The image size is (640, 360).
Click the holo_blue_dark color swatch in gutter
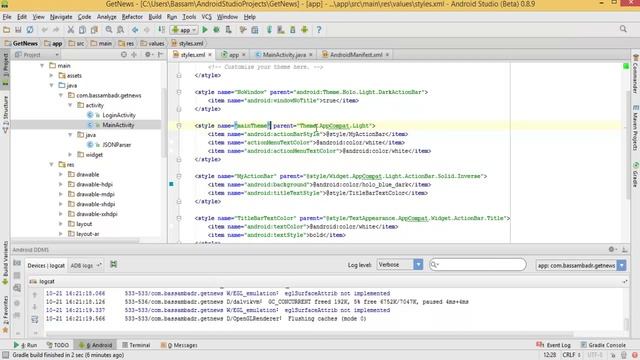(x=171, y=184)
